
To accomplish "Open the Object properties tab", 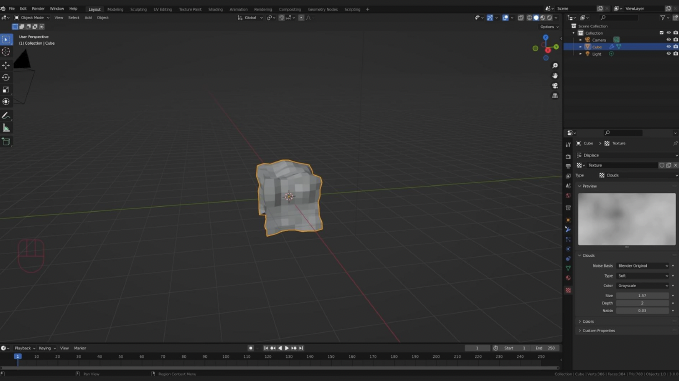I will [568, 220].
